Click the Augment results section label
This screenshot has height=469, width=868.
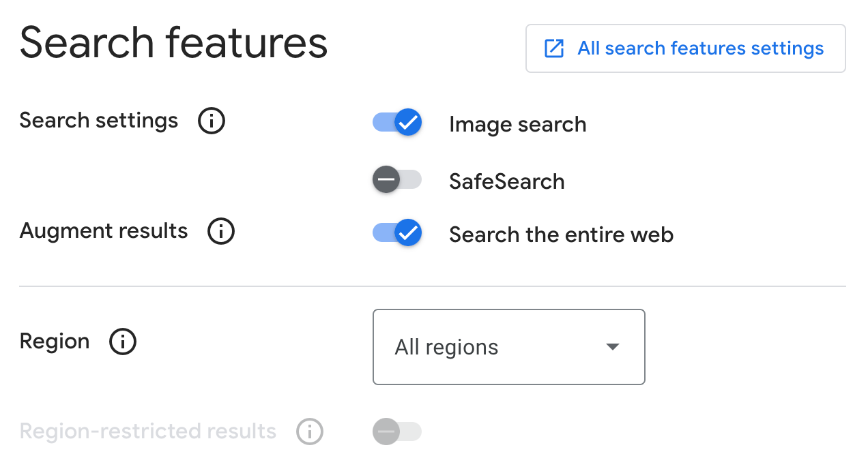click(103, 231)
